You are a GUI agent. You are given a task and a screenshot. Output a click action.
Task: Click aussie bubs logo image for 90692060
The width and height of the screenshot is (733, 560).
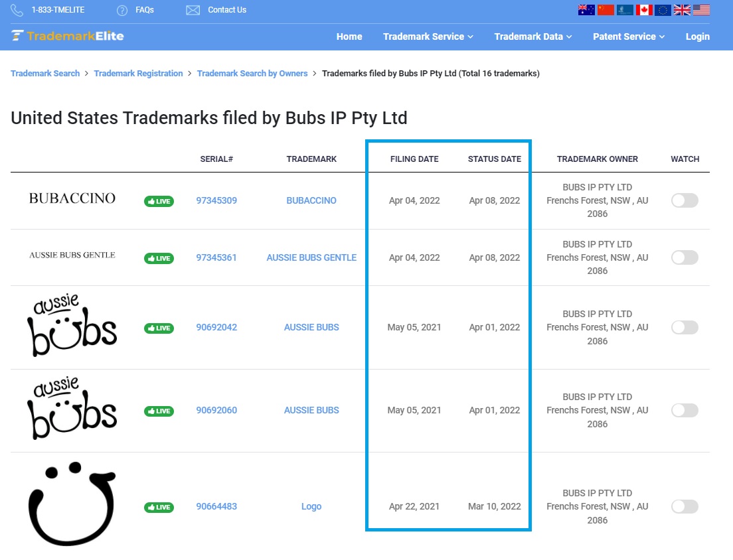click(72, 408)
